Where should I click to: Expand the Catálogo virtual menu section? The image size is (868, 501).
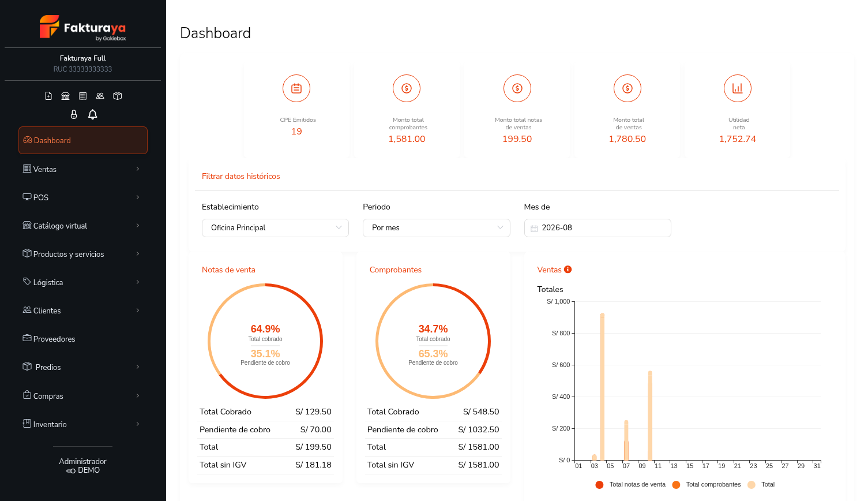[x=83, y=226]
